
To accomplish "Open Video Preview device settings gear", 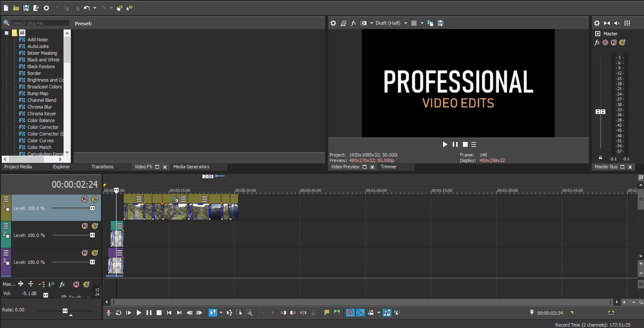I will 333,23.
